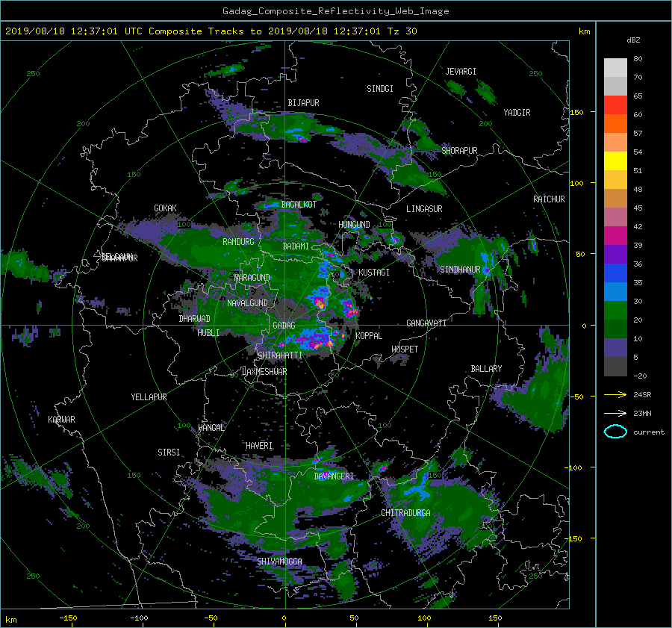Click the DHARWAD city label
The image size is (672, 628).
pyautogui.click(x=195, y=319)
